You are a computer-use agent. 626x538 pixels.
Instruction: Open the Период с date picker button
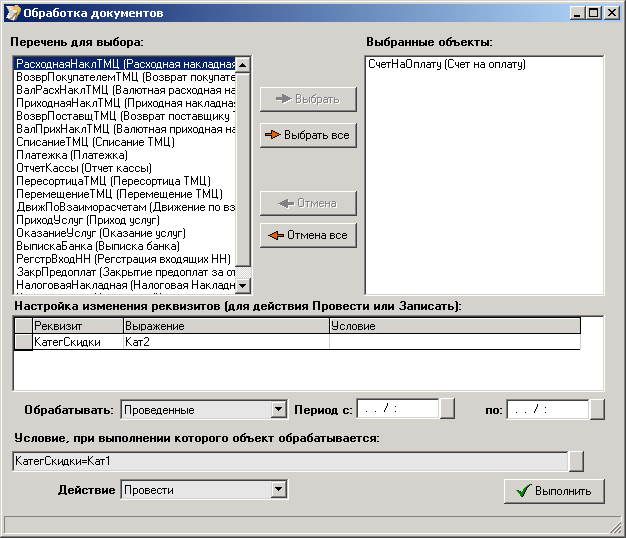[x=447, y=409]
